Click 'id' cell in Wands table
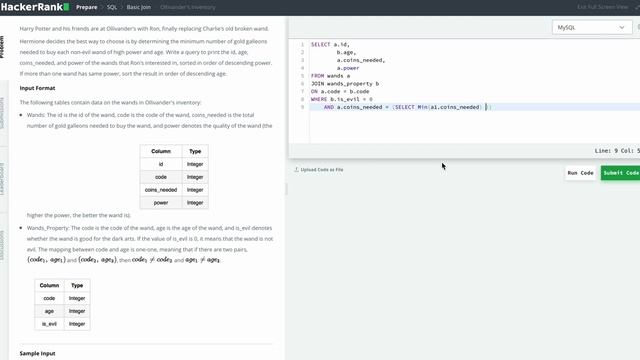The image size is (640, 360). (x=161, y=164)
